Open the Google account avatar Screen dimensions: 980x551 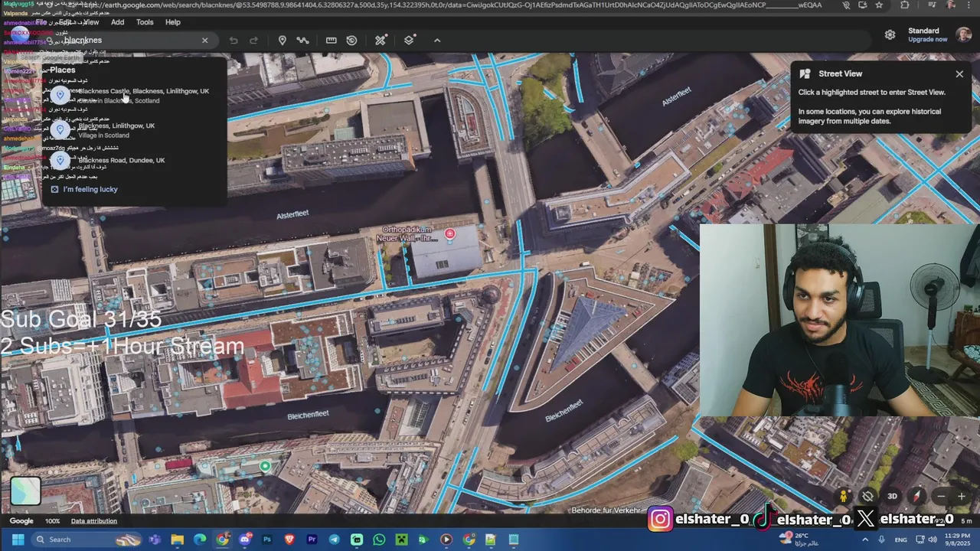coord(963,35)
